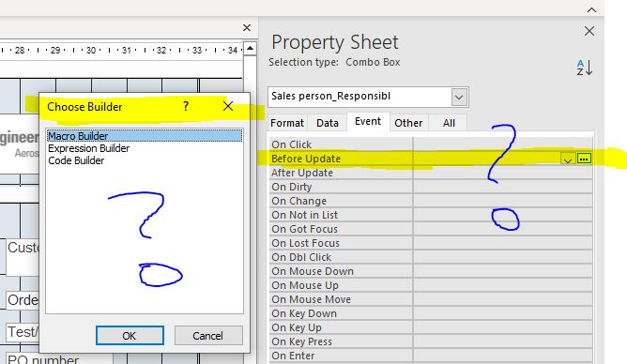Switch to the All tab

[x=449, y=123]
